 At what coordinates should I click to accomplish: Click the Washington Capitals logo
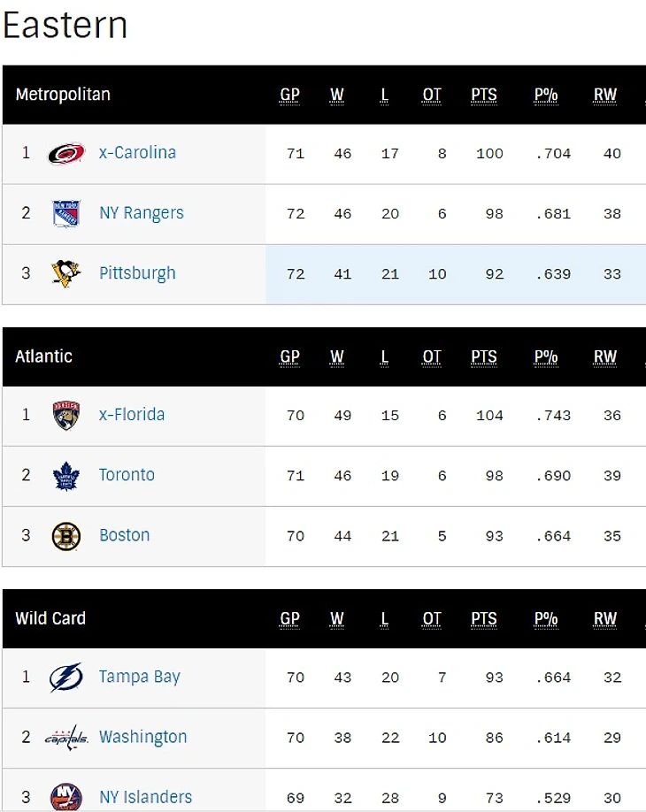pyautogui.click(x=65, y=737)
